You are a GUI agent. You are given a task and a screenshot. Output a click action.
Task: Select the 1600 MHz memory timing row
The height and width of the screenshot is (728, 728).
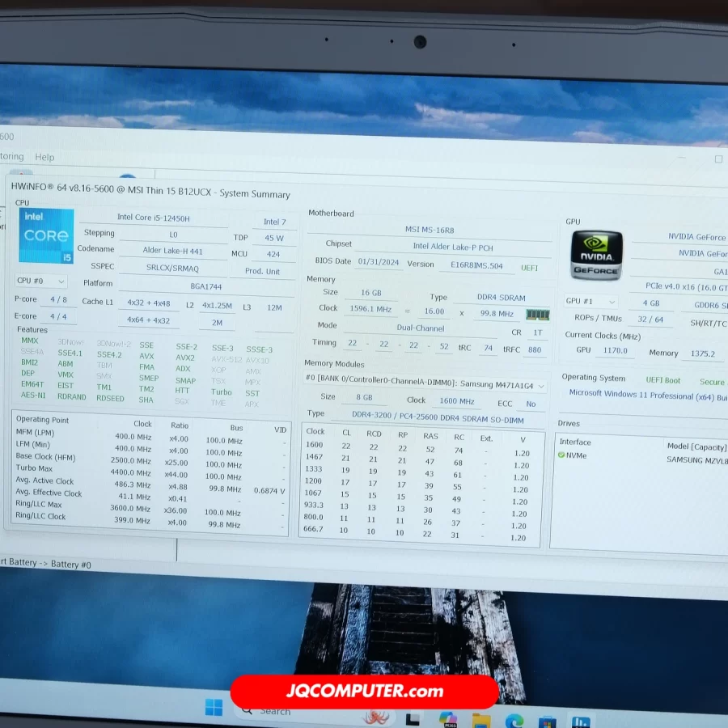coord(421,447)
